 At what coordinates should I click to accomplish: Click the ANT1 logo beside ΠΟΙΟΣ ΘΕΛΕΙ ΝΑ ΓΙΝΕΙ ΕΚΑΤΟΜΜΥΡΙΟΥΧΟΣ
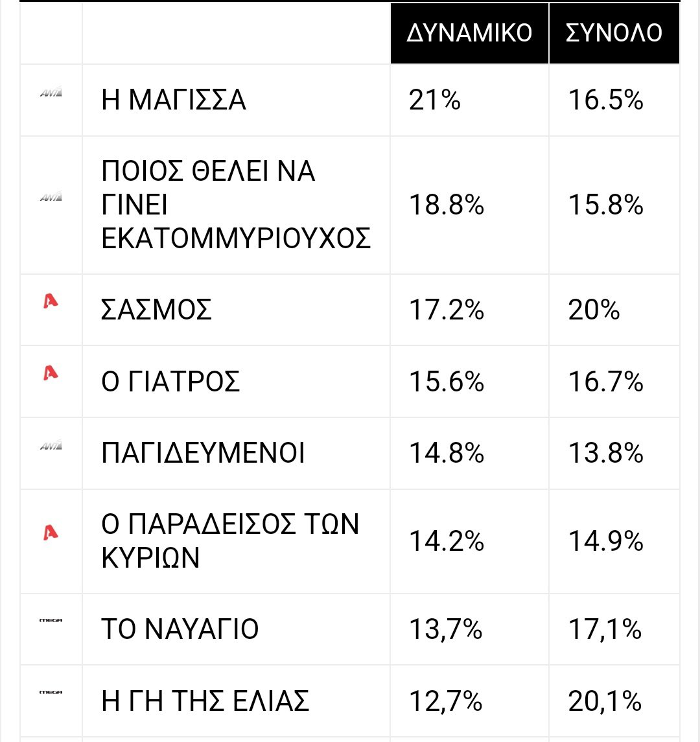pos(51,197)
